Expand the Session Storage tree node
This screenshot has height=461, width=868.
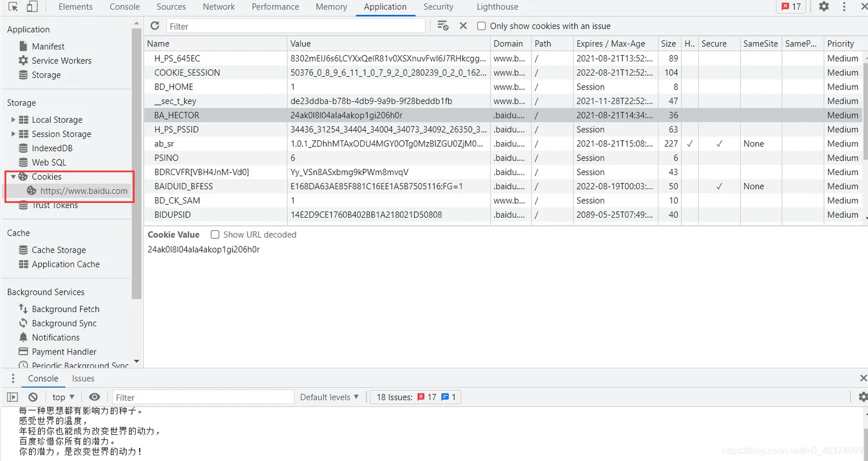click(13, 134)
